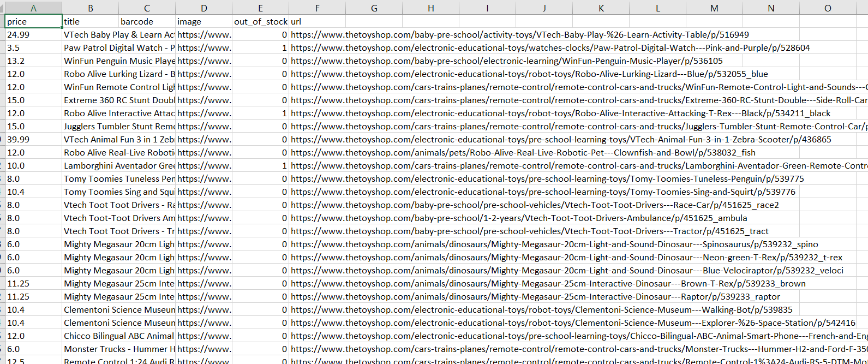Image resolution: width=868 pixels, height=364 pixels.
Task: Select column K header
Action: pyautogui.click(x=601, y=8)
